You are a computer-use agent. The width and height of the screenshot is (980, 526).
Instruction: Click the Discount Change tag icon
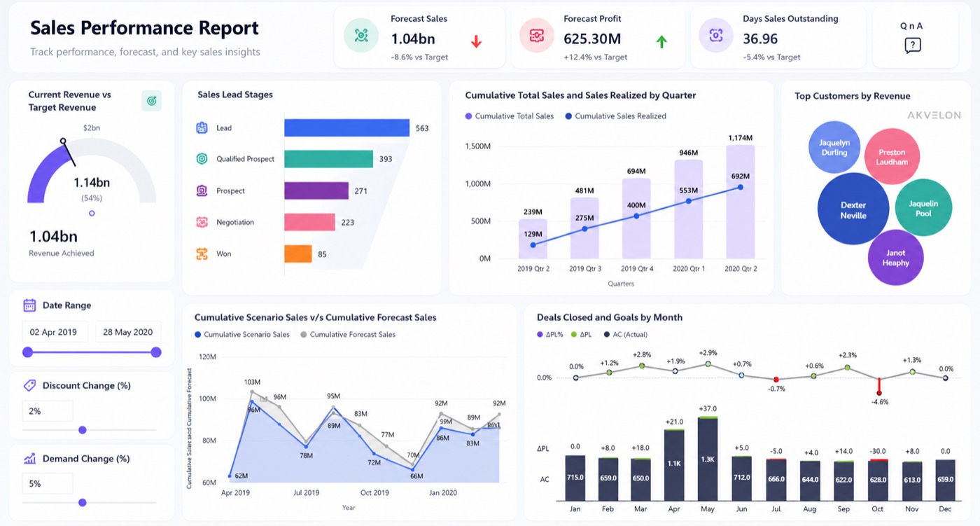tap(29, 385)
